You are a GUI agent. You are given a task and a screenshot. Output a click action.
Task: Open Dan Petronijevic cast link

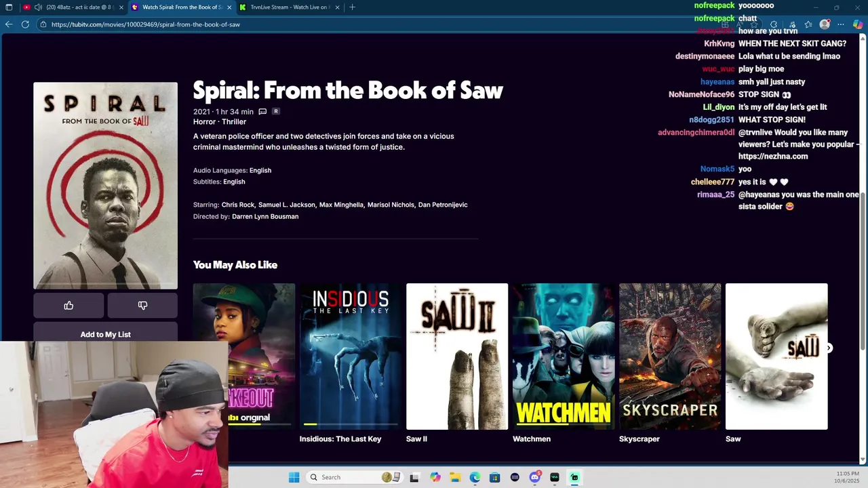[443, 205]
